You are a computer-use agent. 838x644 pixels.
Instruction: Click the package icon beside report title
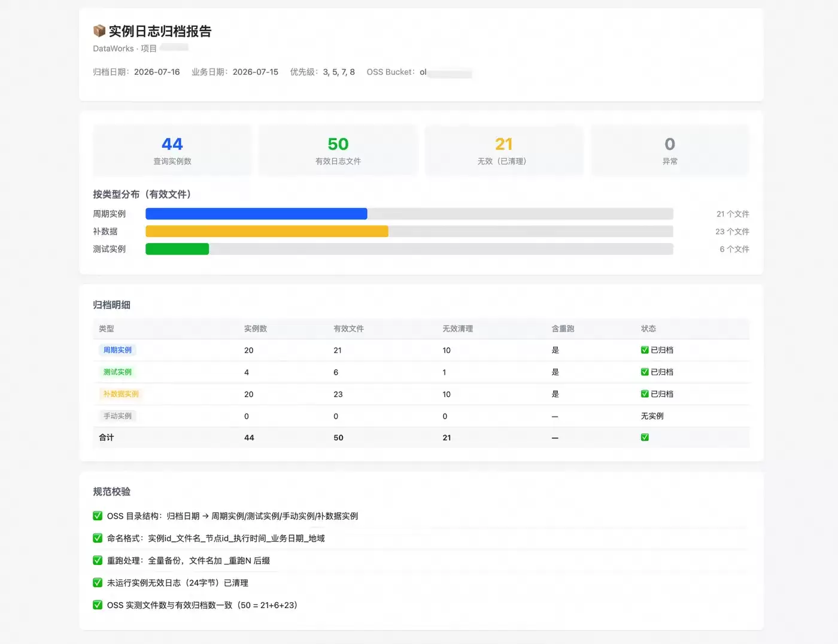pyautogui.click(x=99, y=31)
